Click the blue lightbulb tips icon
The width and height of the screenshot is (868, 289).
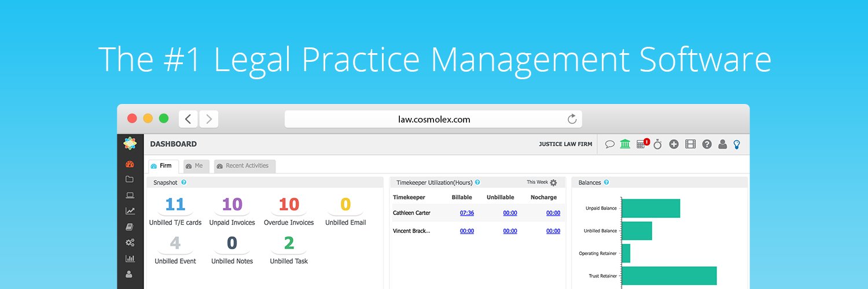[737, 144]
